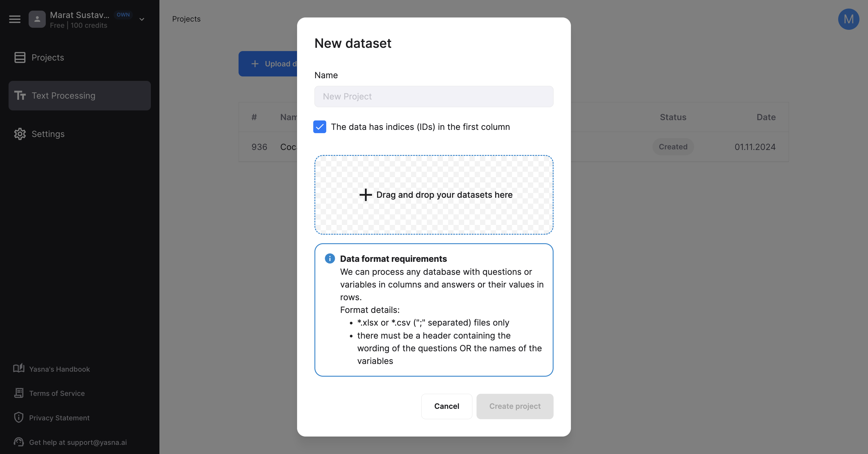
Task: Click the drag and drop upload area
Action: (434, 195)
